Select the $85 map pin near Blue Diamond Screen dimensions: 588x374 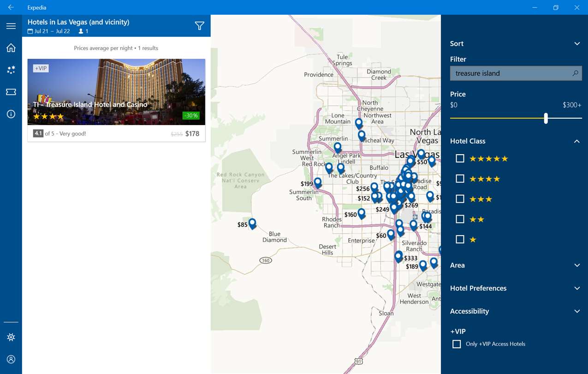coord(252,224)
